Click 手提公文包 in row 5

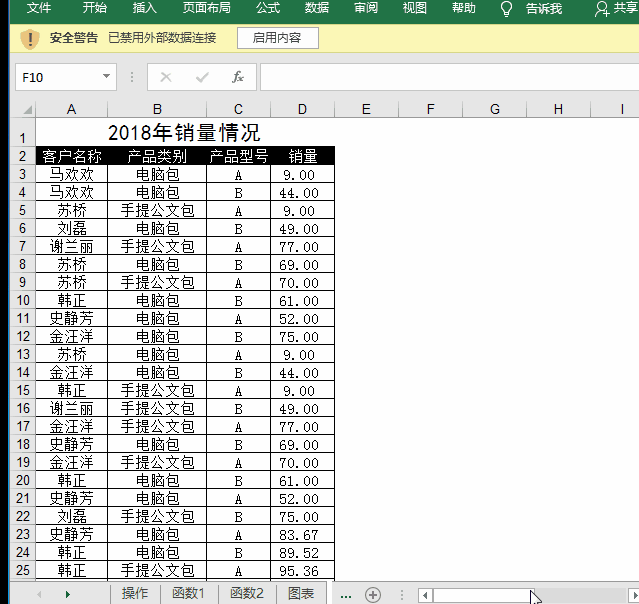coord(157,210)
